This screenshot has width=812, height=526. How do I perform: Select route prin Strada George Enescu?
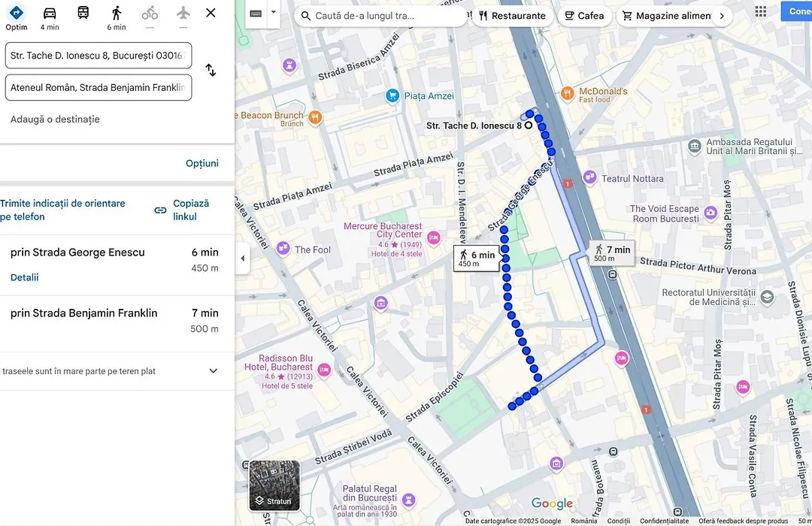click(117, 264)
